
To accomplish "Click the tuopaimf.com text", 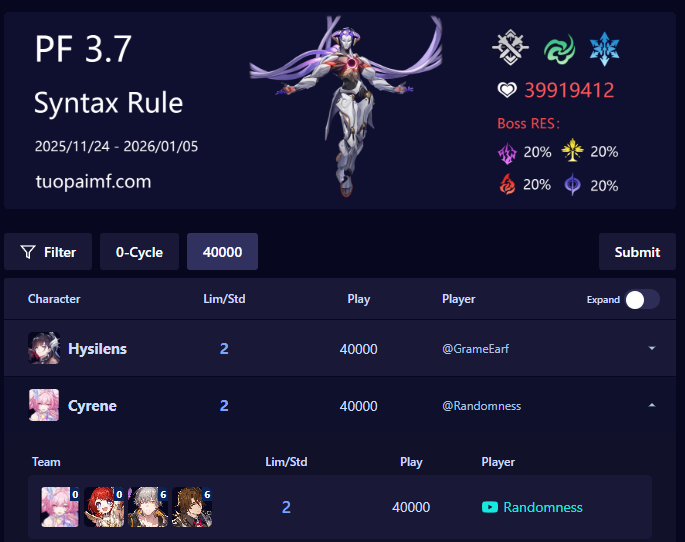I will 93,181.
